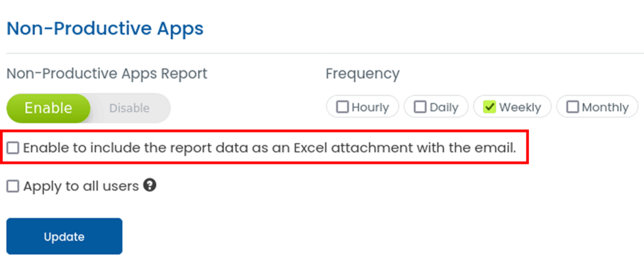Click the Hourly label text
Image resolution: width=644 pixels, height=270 pixels.
370,107
